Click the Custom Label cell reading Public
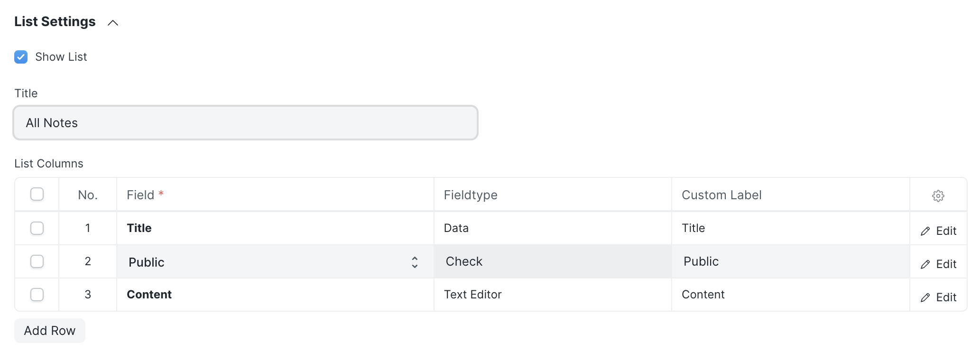980x352 pixels. 790,261
